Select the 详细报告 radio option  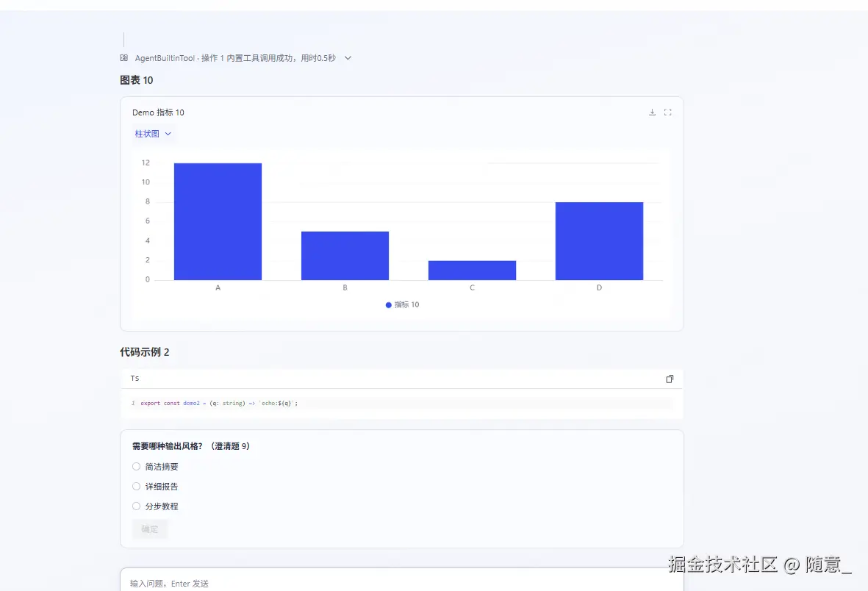pyautogui.click(x=136, y=487)
